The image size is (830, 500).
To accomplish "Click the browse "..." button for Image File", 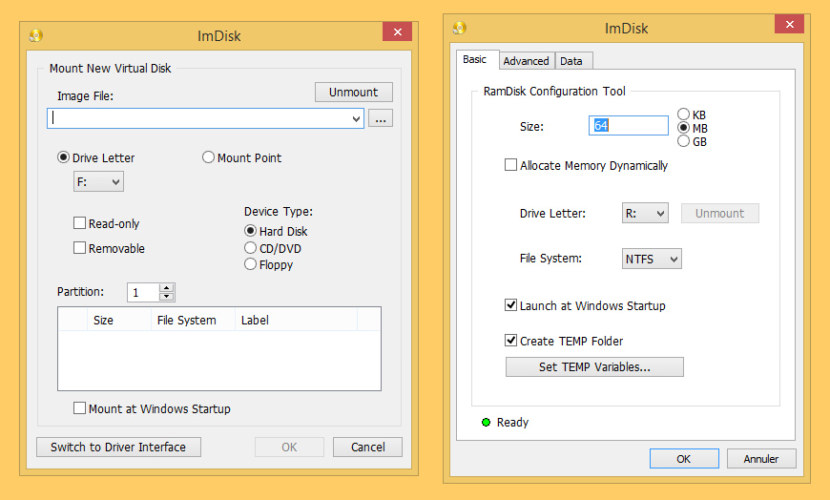I will click(x=380, y=118).
